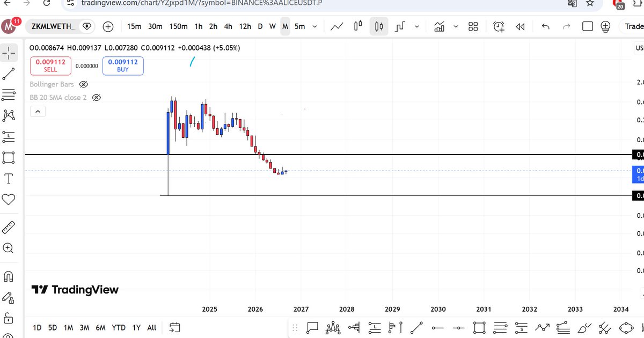
Task: Select the trend line drawing tool
Action: [x=8, y=74]
